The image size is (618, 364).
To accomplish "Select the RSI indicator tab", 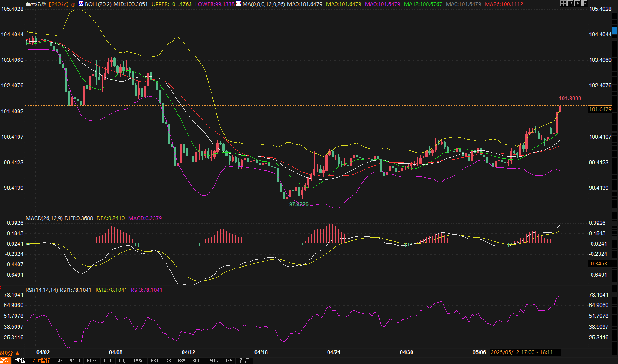I will click(x=154, y=361).
